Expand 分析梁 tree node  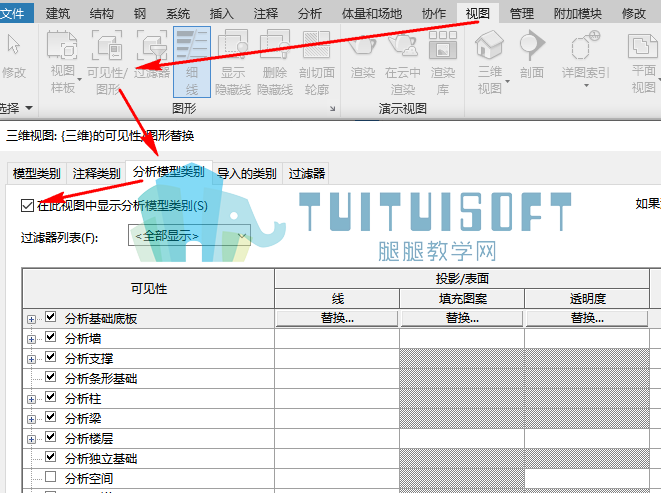click(31, 419)
